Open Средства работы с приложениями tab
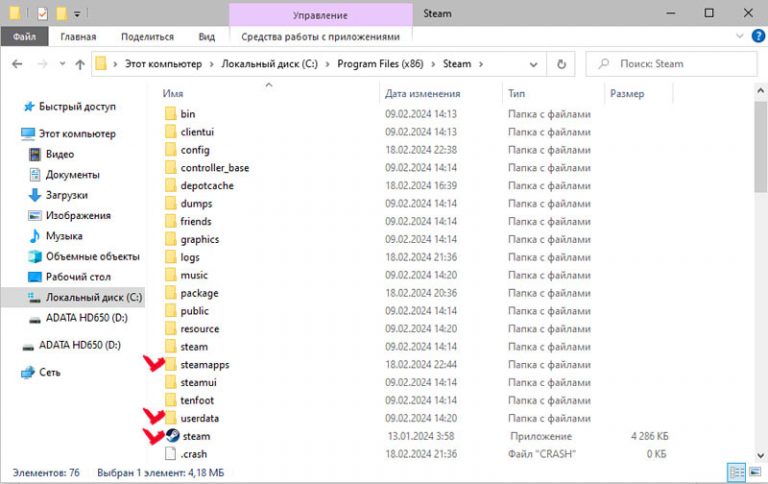 coord(320,37)
